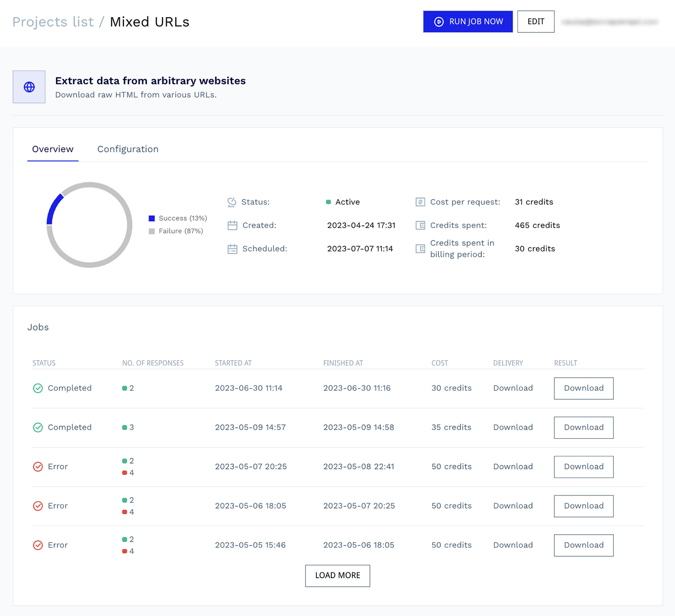Click the blue Success legend swatch

coord(152,219)
